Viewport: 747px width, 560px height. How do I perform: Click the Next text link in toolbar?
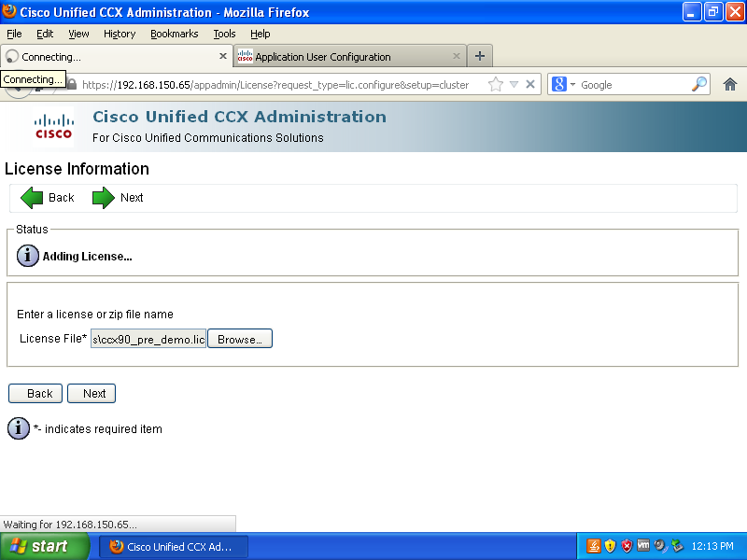click(x=132, y=198)
